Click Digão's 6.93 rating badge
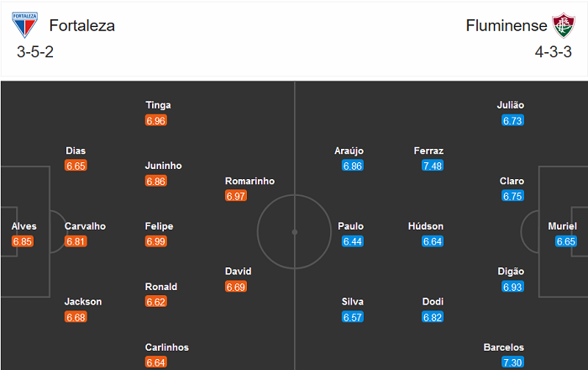This screenshot has height=370, width=588. point(512,287)
